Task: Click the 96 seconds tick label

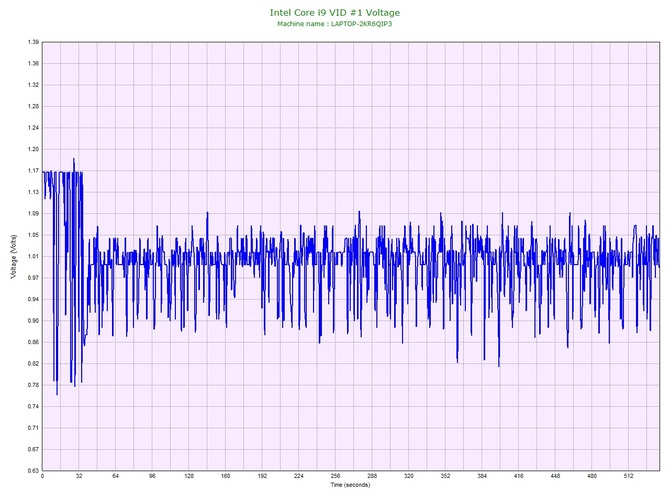Action: pyautogui.click(x=152, y=476)
